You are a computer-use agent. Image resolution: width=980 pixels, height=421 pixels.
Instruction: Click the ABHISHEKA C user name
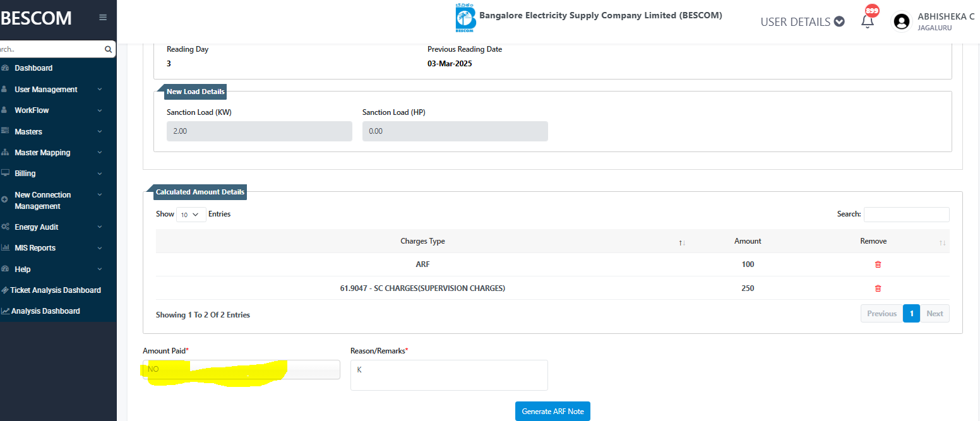click(945, 17)
